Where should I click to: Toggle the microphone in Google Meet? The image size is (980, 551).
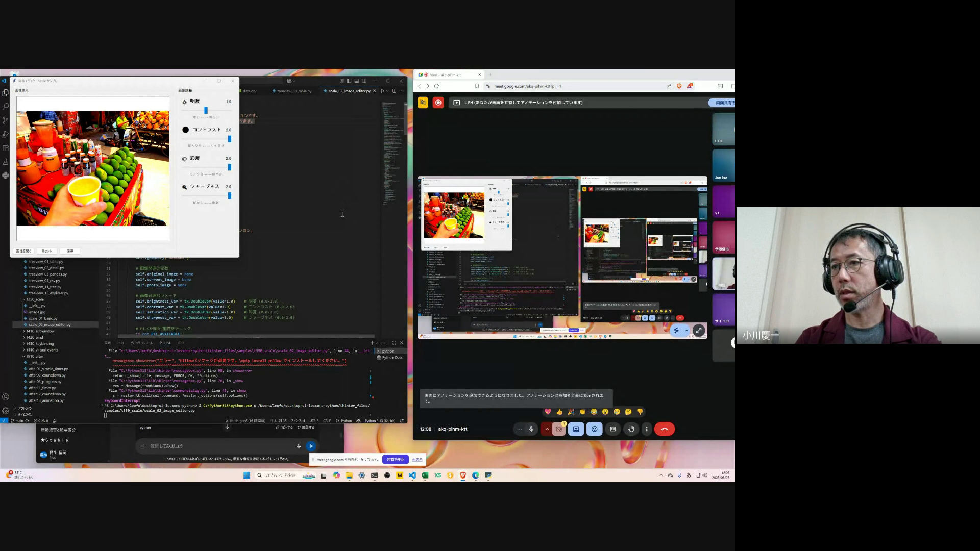[531, 429]
